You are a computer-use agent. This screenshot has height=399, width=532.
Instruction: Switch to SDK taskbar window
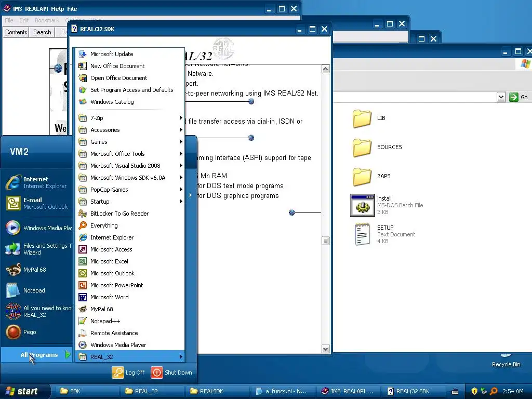click(x=86, y=391)
